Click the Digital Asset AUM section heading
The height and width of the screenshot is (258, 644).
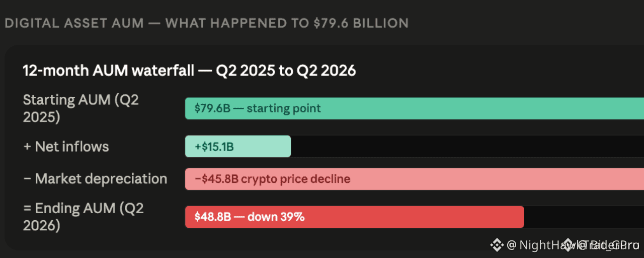pyautogui.click(x=206, y=23)
